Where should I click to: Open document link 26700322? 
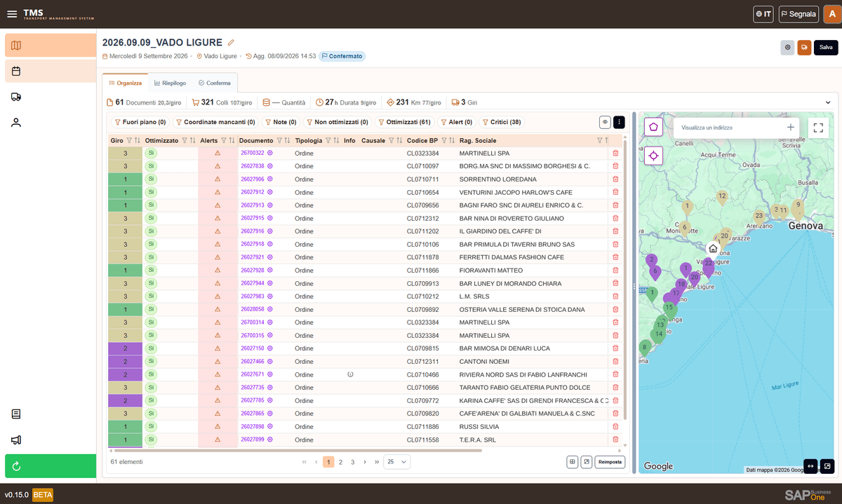click(253, 153)
